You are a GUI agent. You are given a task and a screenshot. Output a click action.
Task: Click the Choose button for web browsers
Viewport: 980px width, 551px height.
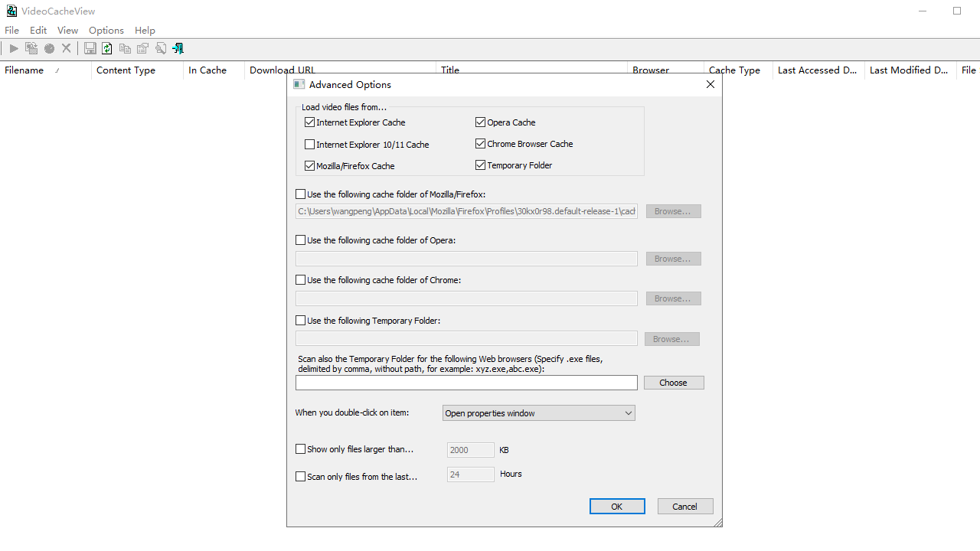[673, 383]
